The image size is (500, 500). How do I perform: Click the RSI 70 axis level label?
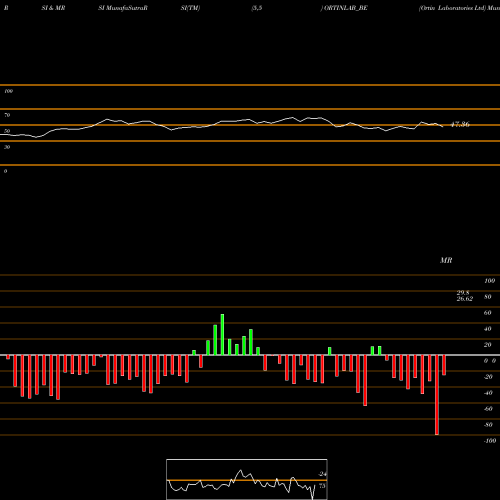(x=7, y=115)
